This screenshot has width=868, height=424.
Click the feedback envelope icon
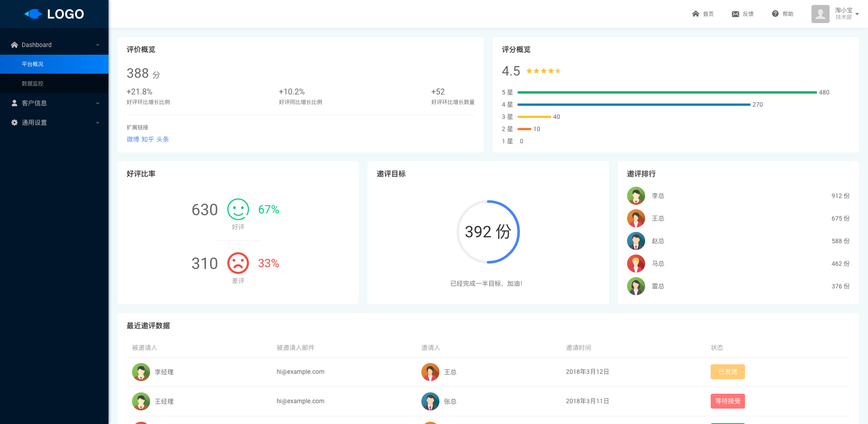735,14
